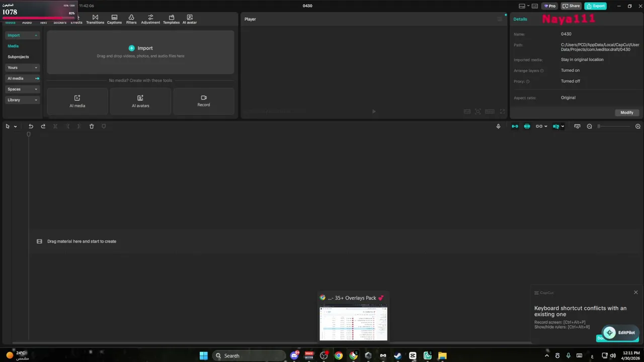
Task: Click Proxy info icon
Action: (528, 81)
